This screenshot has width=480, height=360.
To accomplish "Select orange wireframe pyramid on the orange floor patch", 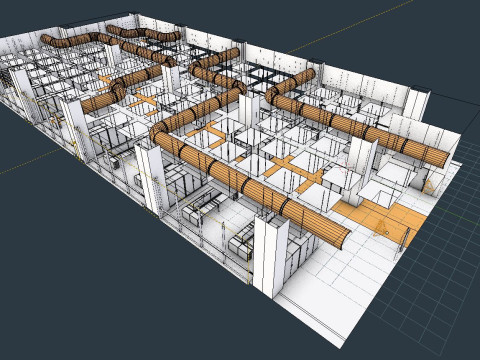I will (380, 228).
